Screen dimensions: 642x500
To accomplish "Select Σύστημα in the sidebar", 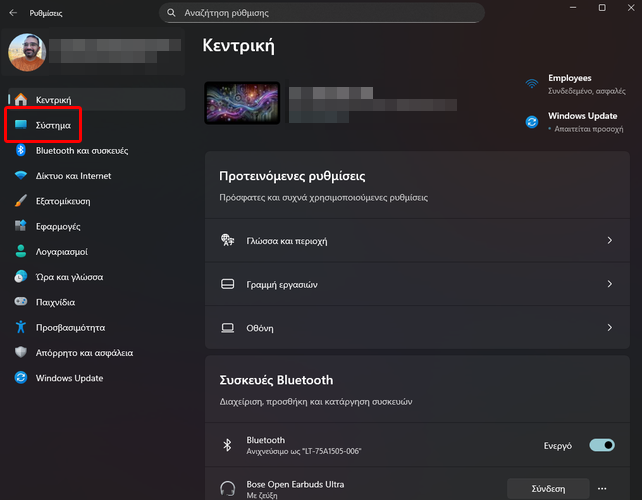I will [52, 126].
